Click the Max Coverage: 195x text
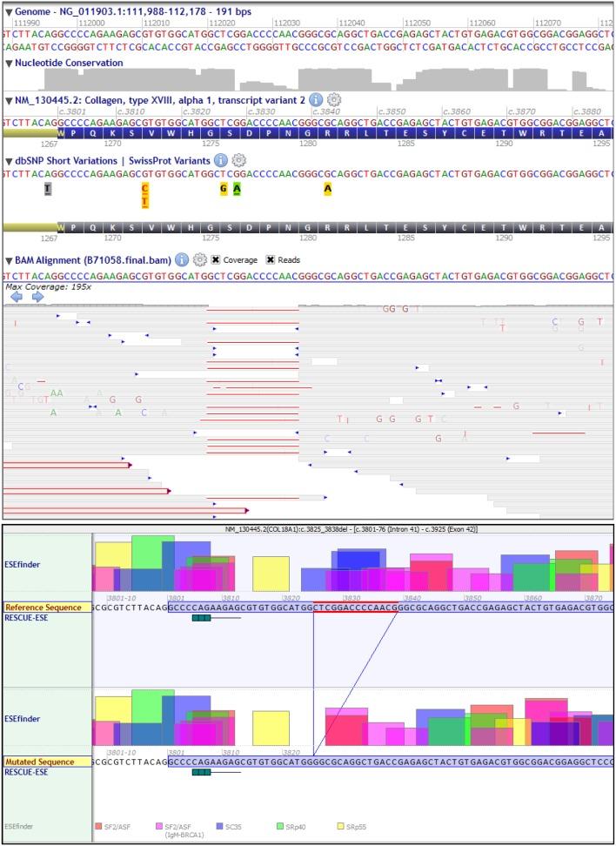Screen dimensions: 616x846 tap(48, 286)
